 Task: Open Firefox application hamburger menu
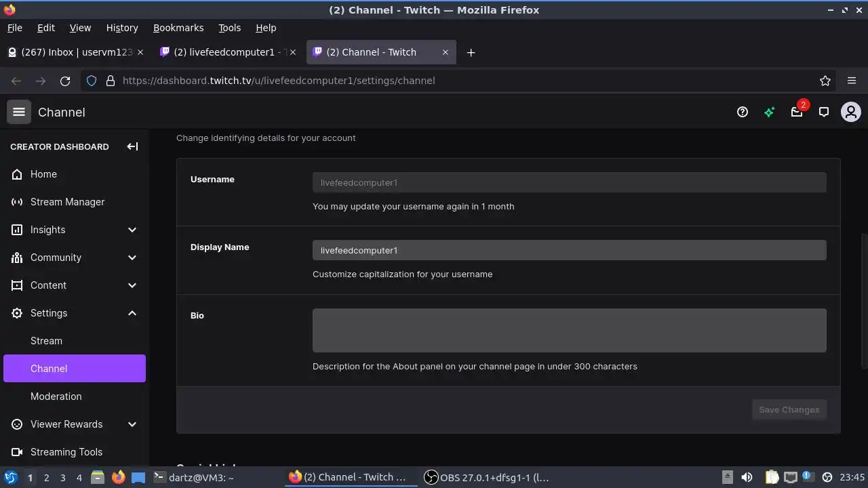tap(852, 81)
